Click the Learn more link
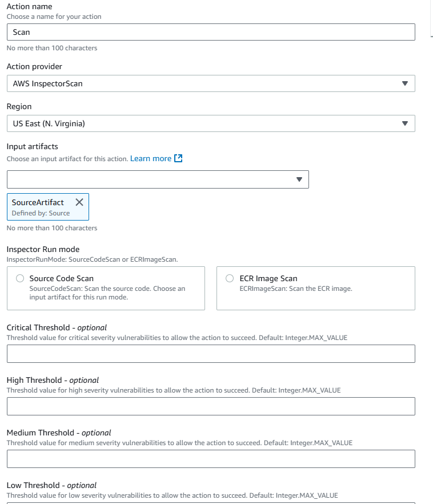This screenshot has width=433, height=504. click(152, 158)
